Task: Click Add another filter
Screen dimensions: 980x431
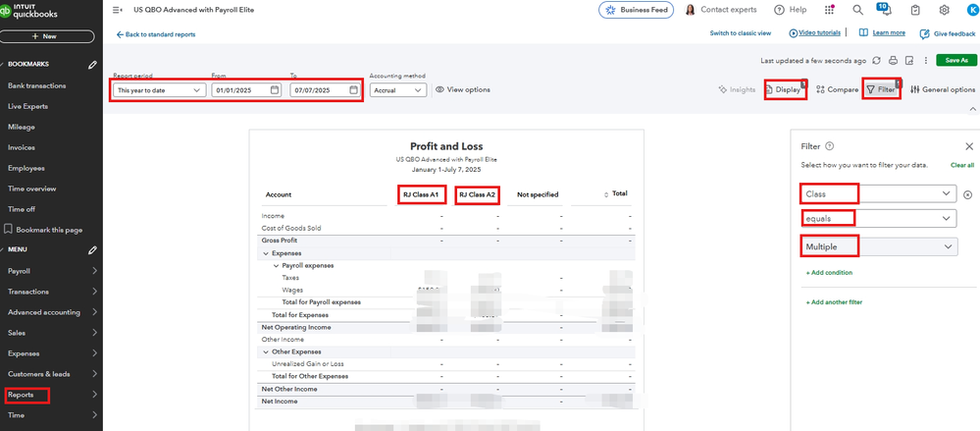Action: (834, 302)
